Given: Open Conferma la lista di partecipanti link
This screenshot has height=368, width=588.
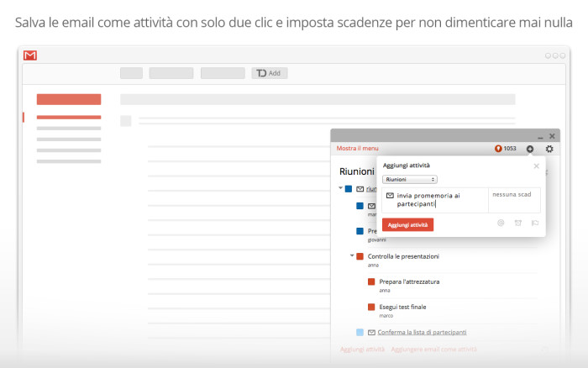Looking at the screenshot, I should [422, 333].
